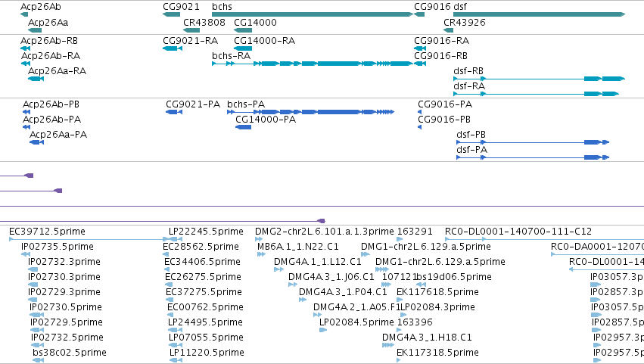The width and height of the screenshot is (644, 364).
Task: Click the EC39712.5prime EST label
Action: [47, 232]
